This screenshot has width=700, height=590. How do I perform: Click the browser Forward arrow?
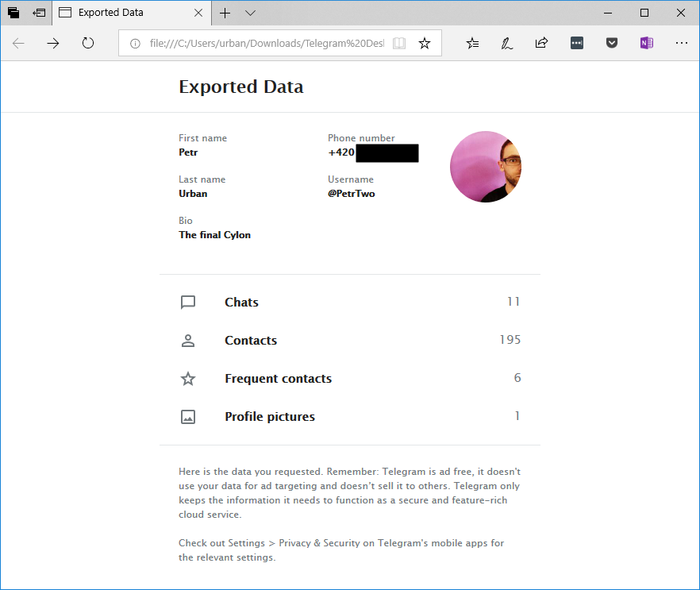(x=53, y=44)
